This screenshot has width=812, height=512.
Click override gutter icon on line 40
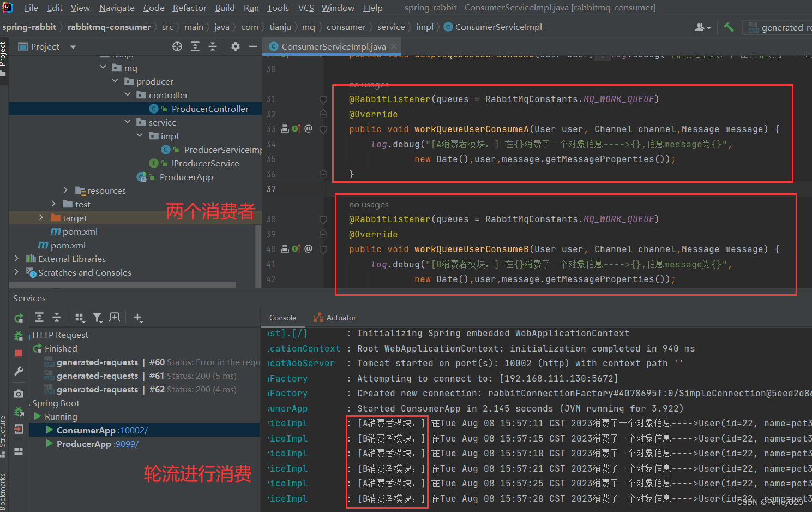296,249
